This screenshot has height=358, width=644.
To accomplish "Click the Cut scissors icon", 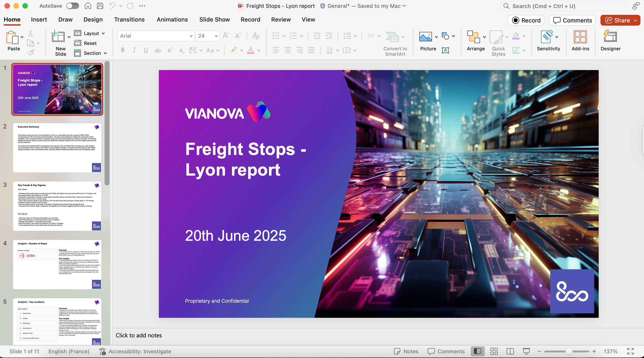I will tap(31, 33).
